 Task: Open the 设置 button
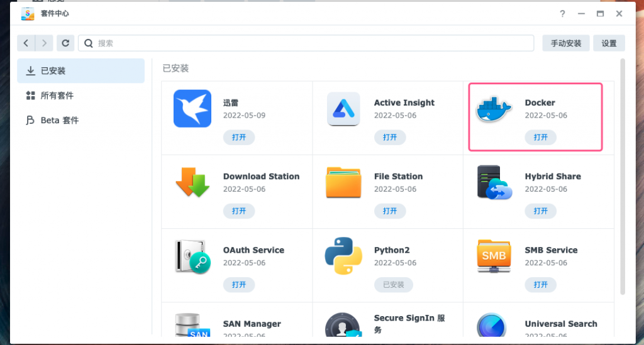tap(609, 43)
